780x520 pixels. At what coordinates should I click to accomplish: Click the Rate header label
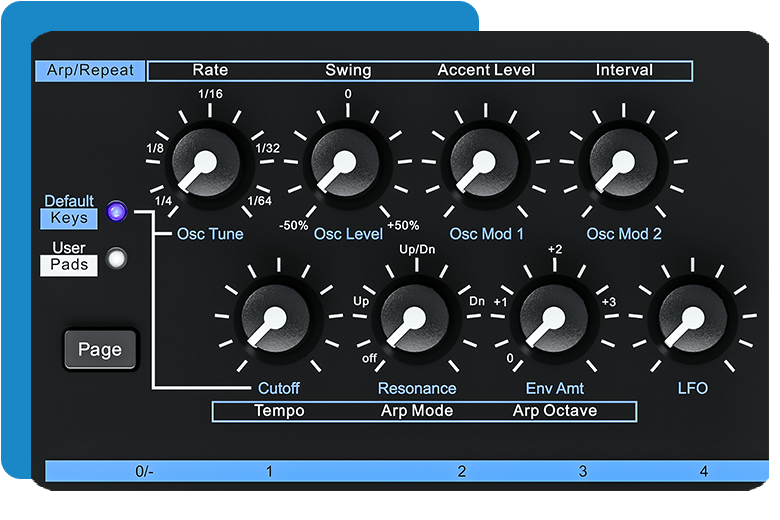click(x=210, y=70)
